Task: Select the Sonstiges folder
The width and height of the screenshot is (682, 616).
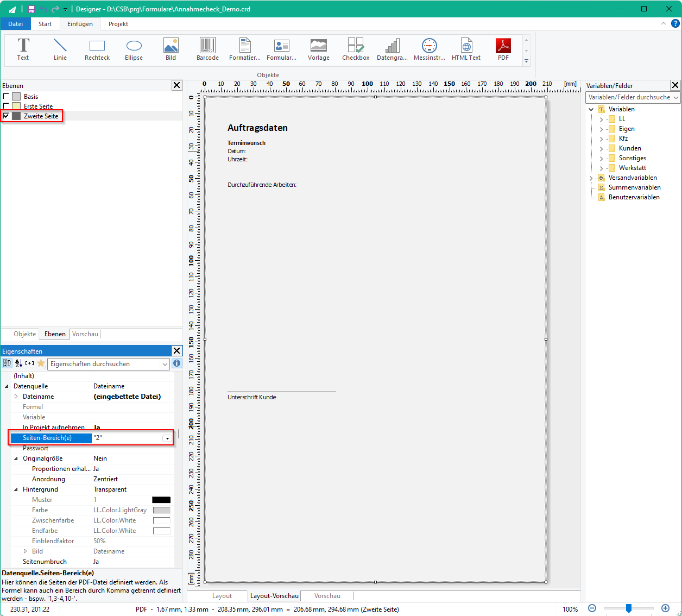Action: point(632,158)
